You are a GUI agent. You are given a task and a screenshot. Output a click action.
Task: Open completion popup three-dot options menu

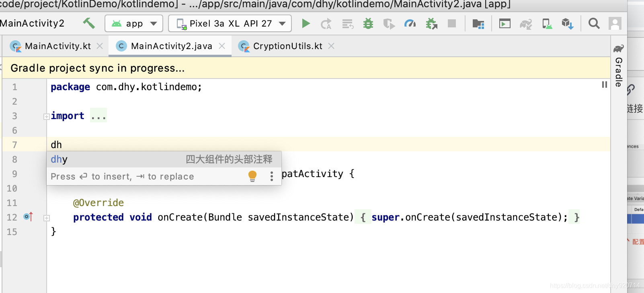coord(272,176)
